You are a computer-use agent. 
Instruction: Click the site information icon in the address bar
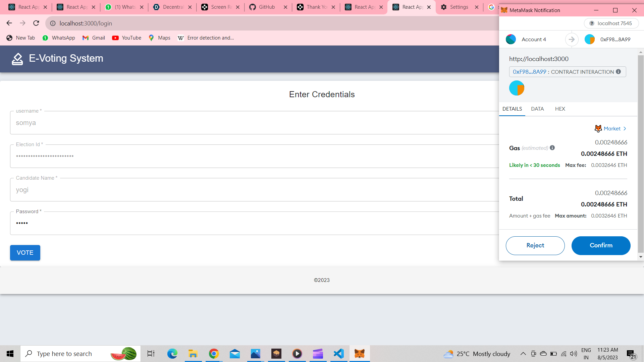(x=53, y=23)
